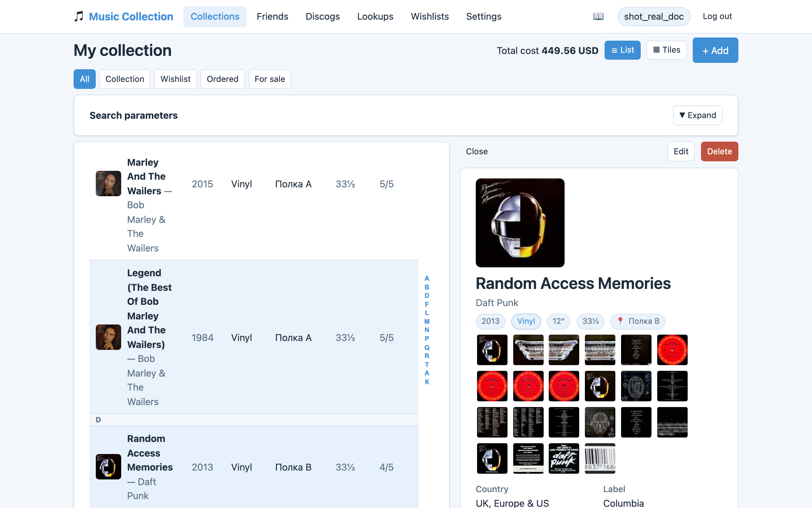Image resolution: width=812 pixels, height=508 pixels.
Task: Click the 'Columbia' label value
Action: click(x=623, y=503)
